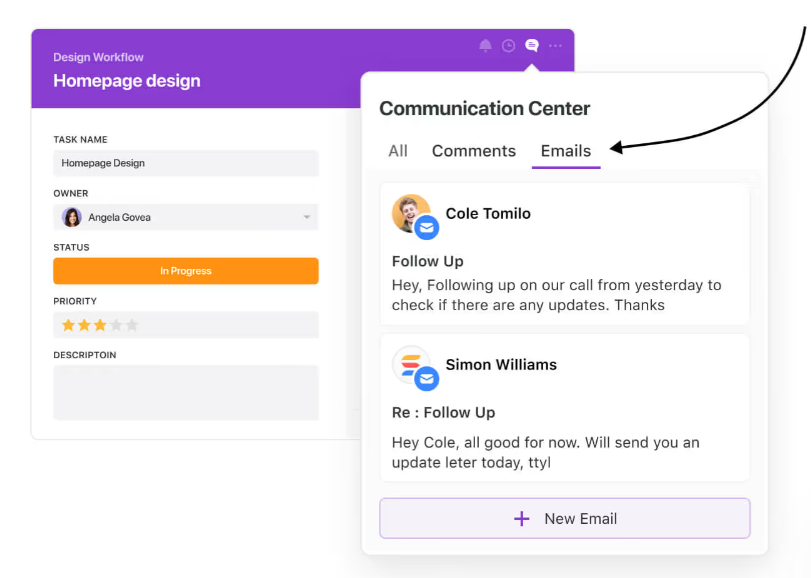Set priority to two stars
Screen dimensions: 811x578
pos(84,325)
